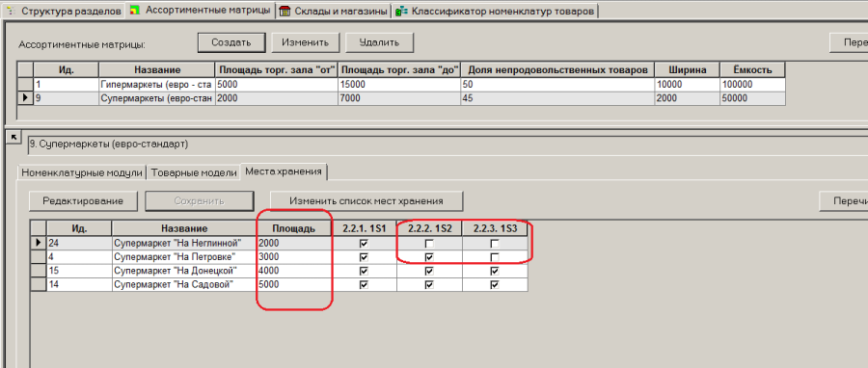Toggle 1S1 checkbox for На Садовой
The width and height of the screenshot is (868, 368).
point(364,284)
